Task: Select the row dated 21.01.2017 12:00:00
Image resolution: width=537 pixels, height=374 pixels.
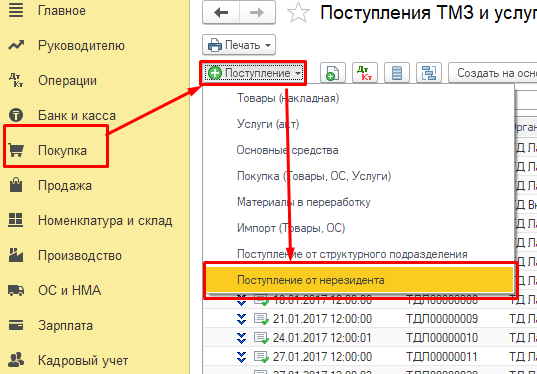Action: click(x=370, y=319)
